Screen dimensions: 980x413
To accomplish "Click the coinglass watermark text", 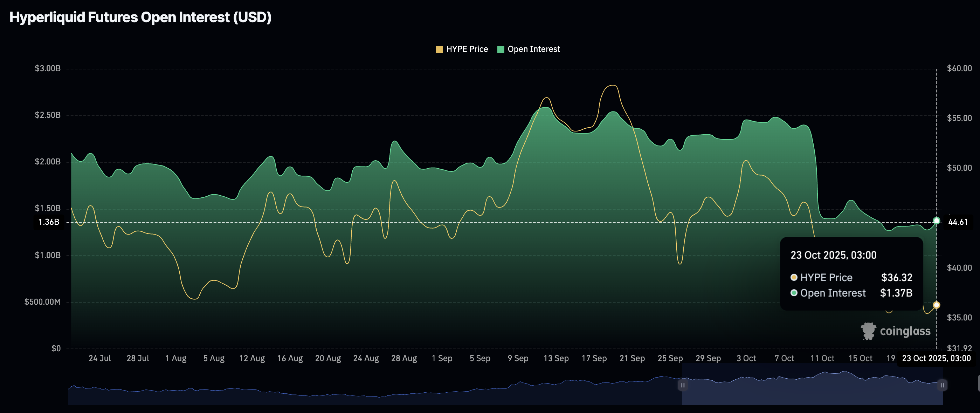I will [x=905, y=331].
